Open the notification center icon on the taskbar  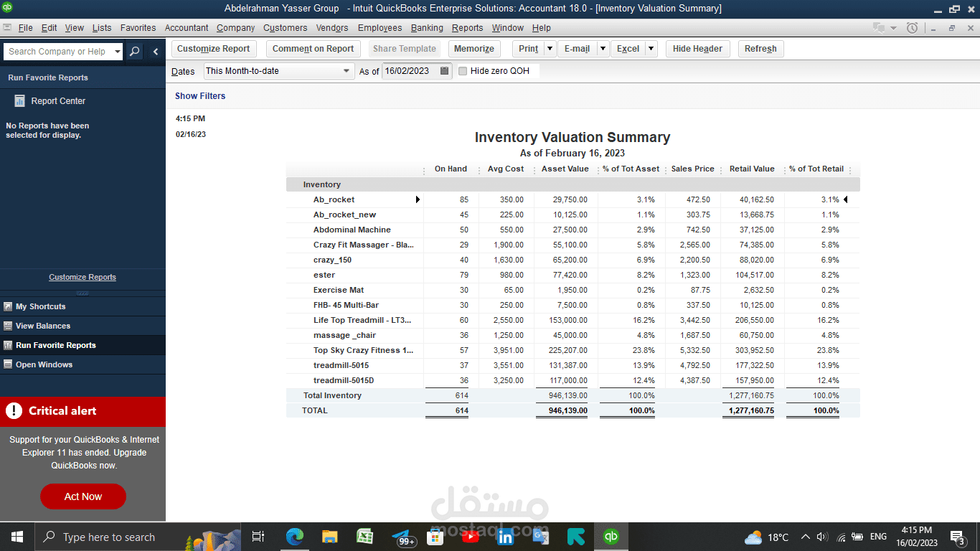958,537
